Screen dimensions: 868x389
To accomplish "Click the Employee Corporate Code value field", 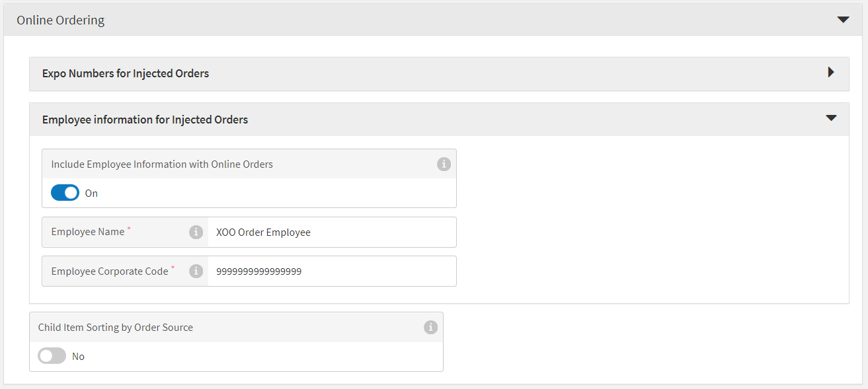I will coord(331,271).
